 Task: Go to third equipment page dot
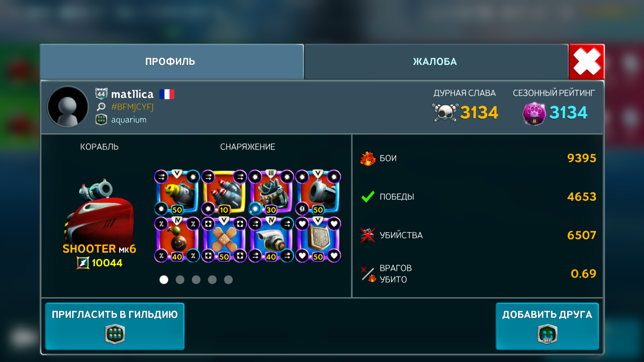tap(196, 280)
